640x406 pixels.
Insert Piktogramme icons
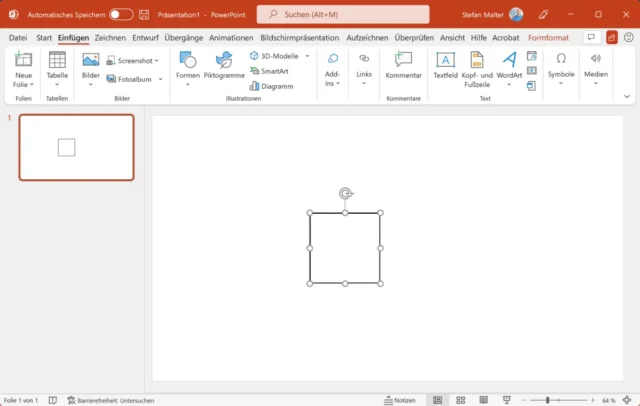click(x=224, y=65)
